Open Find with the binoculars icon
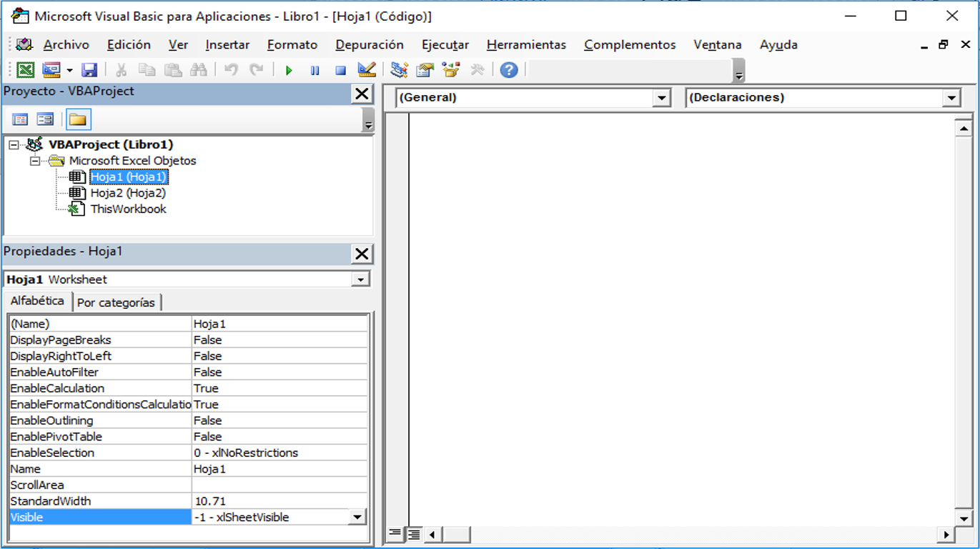 pos(198,70)
